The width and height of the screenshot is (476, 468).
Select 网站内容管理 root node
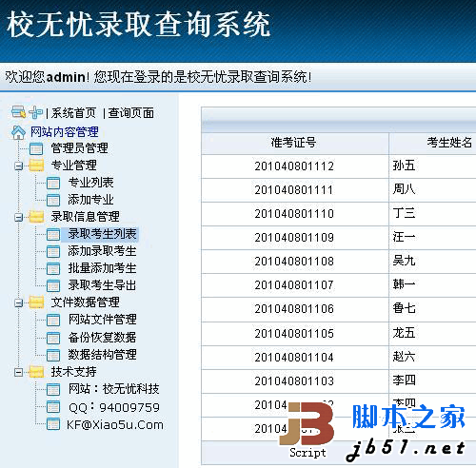[65, 132]
